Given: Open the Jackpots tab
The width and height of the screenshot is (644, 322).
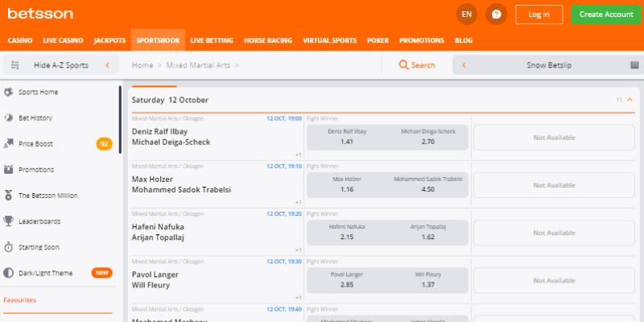Looking at the screenshot, I should coord(109,40).
